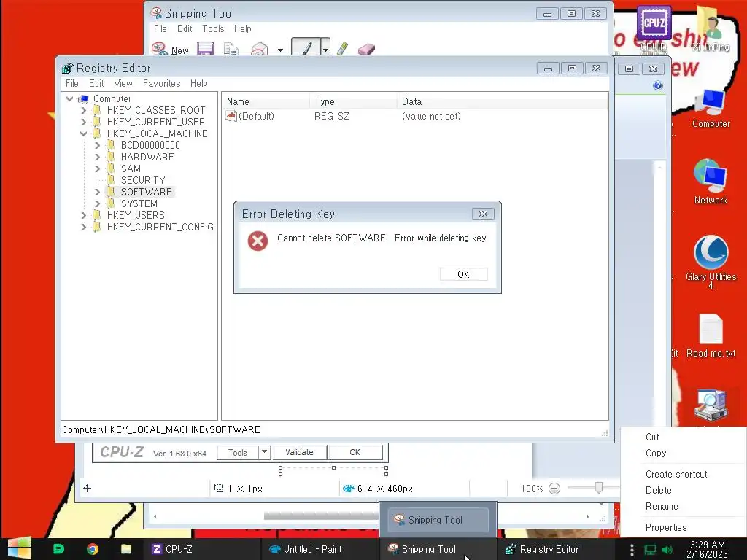
Task: Open the Glary Utilities 4 desktop icon
Action: tap(711, 262)
